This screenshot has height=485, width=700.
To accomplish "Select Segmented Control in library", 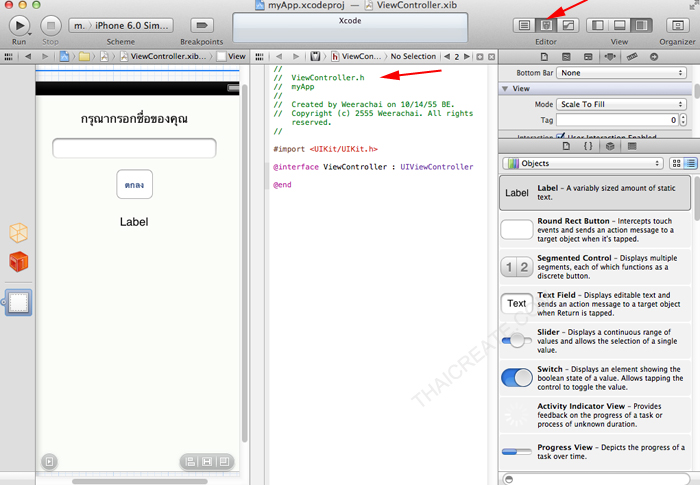I will [595, 267].
